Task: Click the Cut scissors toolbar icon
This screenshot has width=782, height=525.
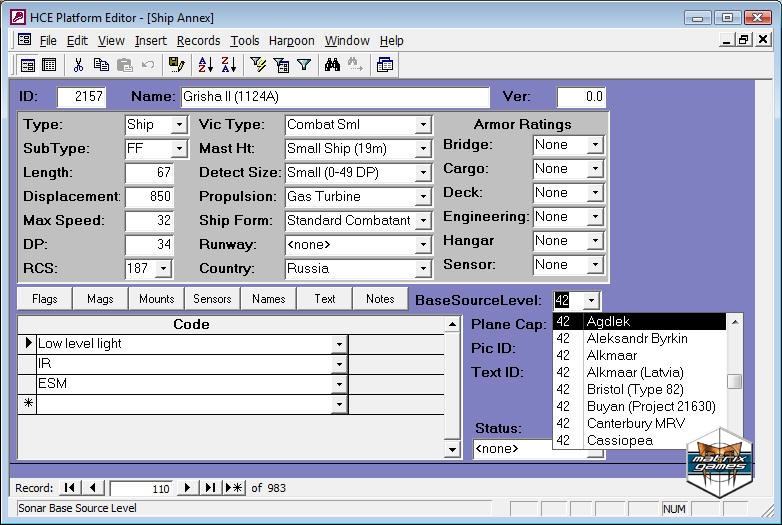Action: 78,65
